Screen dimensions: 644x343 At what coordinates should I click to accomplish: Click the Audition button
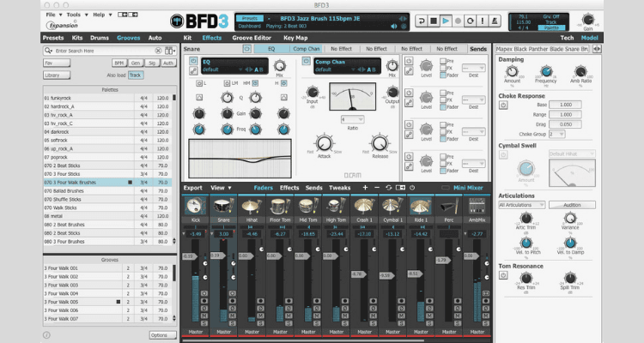click(572, 205)
